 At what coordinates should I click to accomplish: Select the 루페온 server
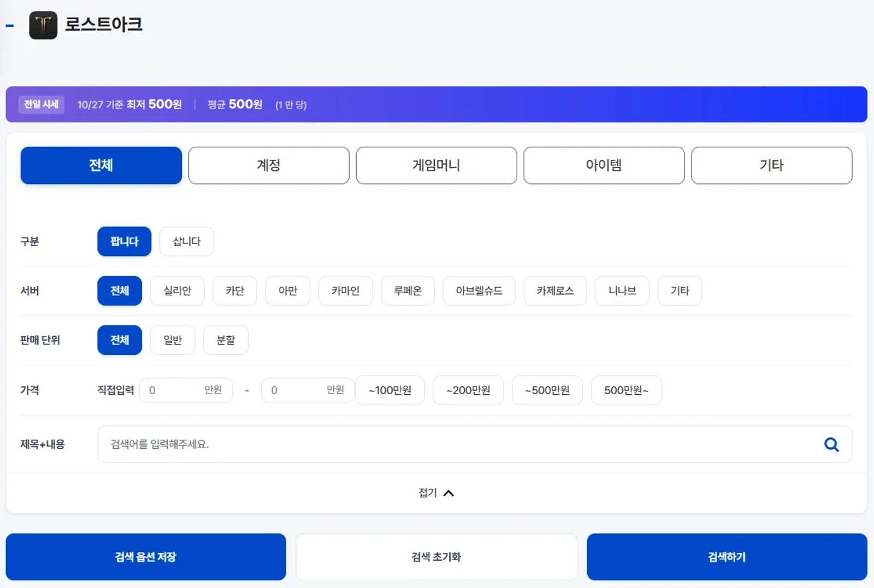(x=408, y=291)
